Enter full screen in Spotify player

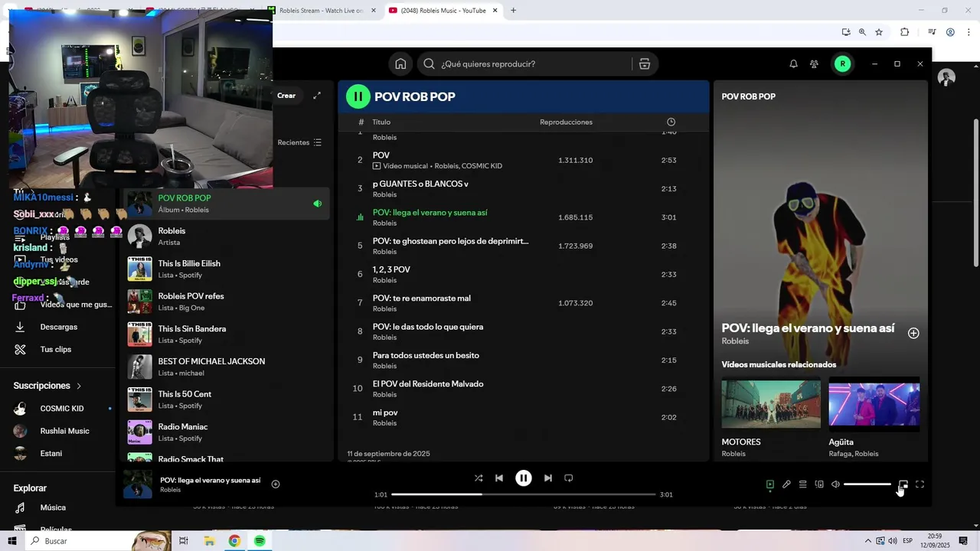920,484
